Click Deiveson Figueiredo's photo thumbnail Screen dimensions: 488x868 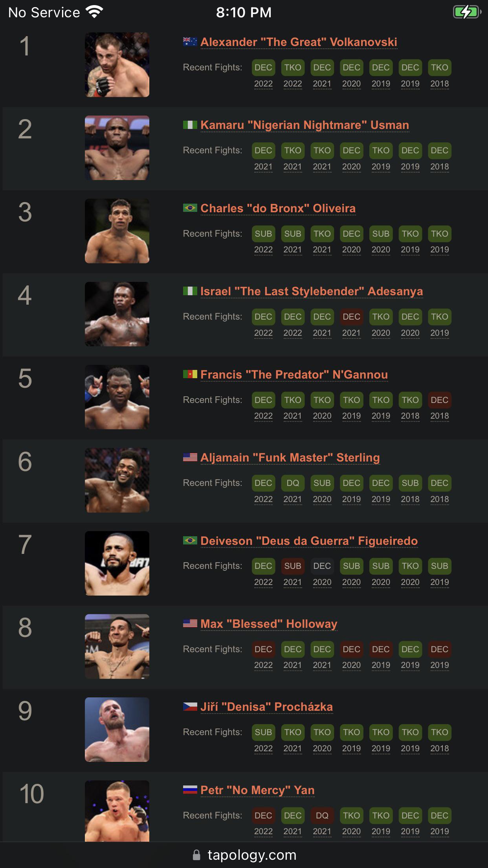pyautogui.click(x=117, y=564)
